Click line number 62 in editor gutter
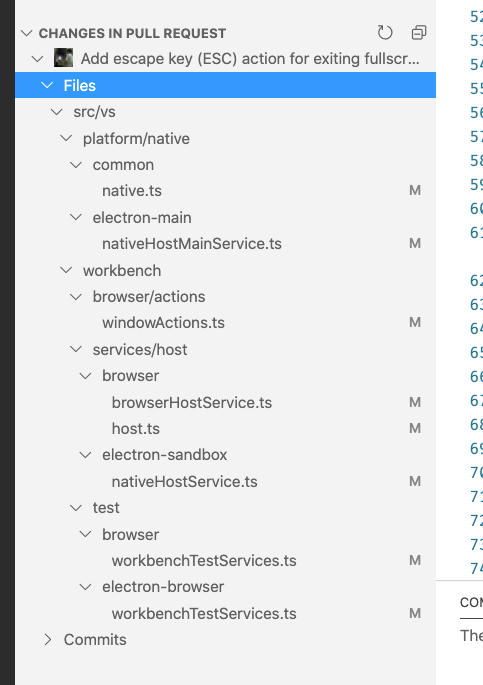483x685 pixels. [476, 280]
